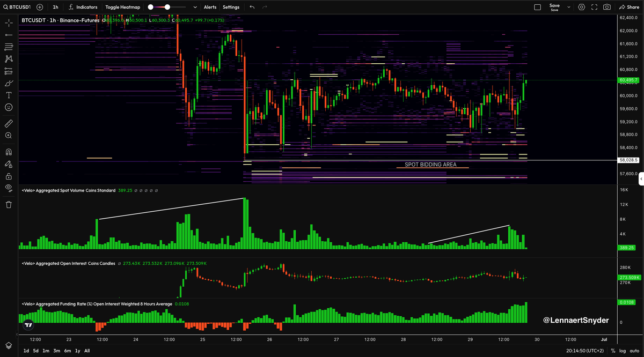Click the Toggle Heatmap button
This screenshot has width=644, height=357.
coord(122,7)
